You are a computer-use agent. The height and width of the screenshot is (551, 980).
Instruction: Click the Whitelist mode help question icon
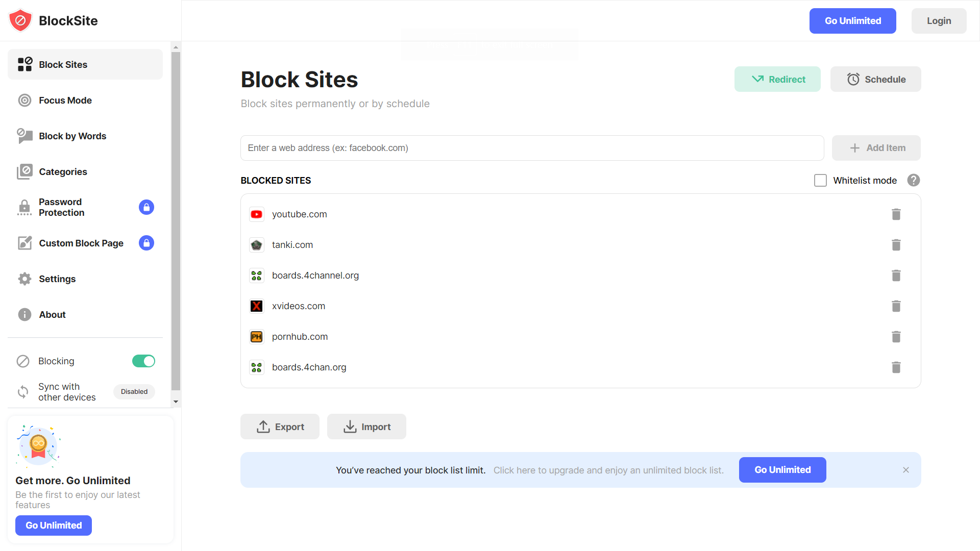coord(914,180)
